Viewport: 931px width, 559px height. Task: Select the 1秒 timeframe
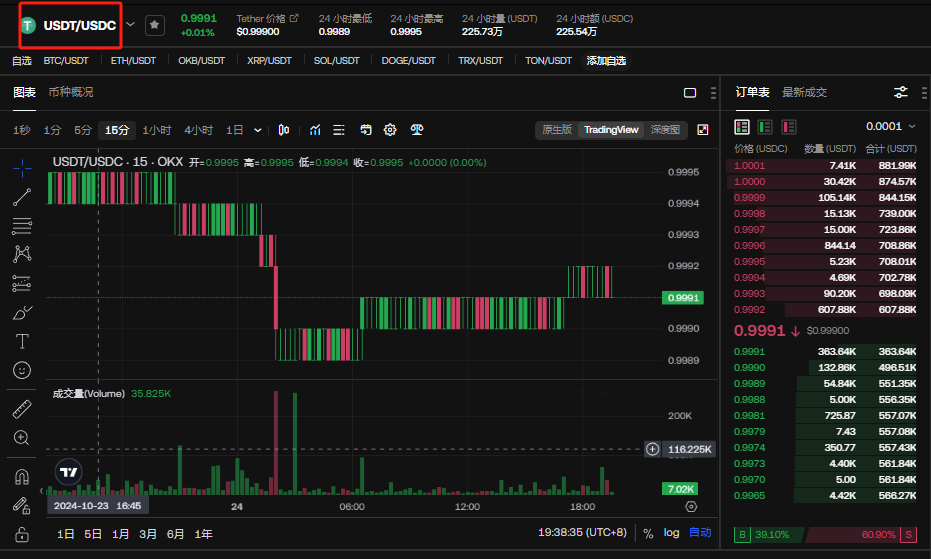[x=21, y=130]
